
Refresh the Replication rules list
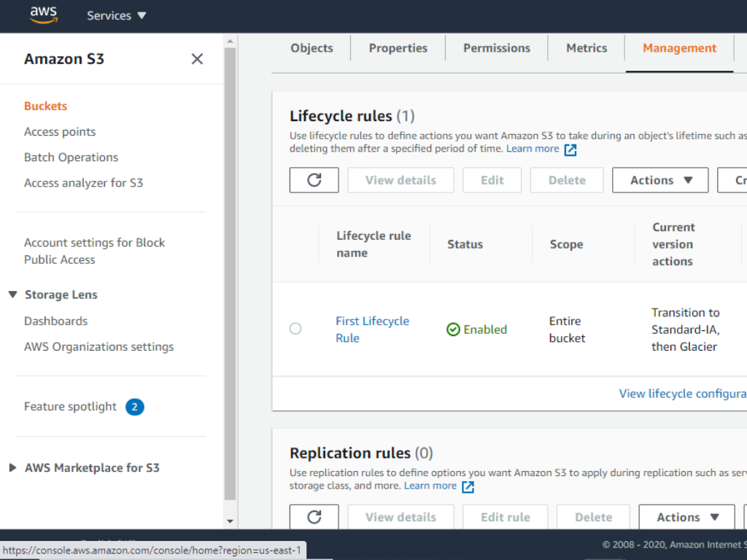(x=314, y=517)
